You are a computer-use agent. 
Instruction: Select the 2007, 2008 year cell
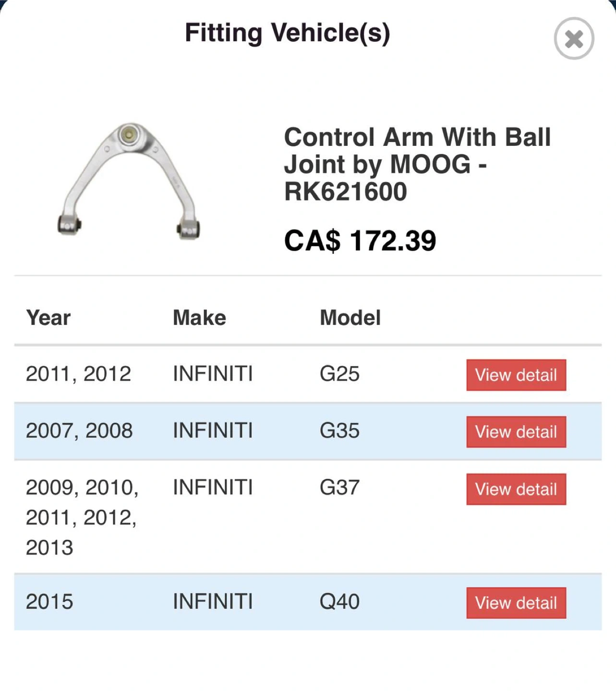coord(79,430)
